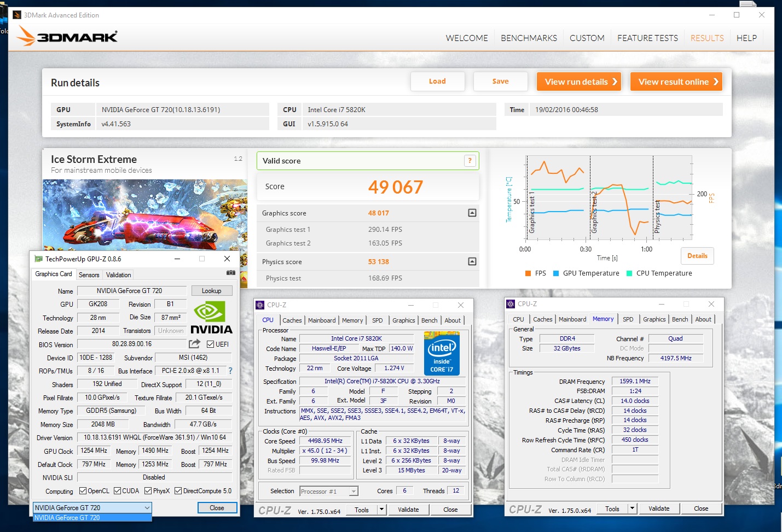The height and width of the screenshot is (532, 782).
Task: Click Validate in CPU-Z CPU window
Action: point(408,510)
